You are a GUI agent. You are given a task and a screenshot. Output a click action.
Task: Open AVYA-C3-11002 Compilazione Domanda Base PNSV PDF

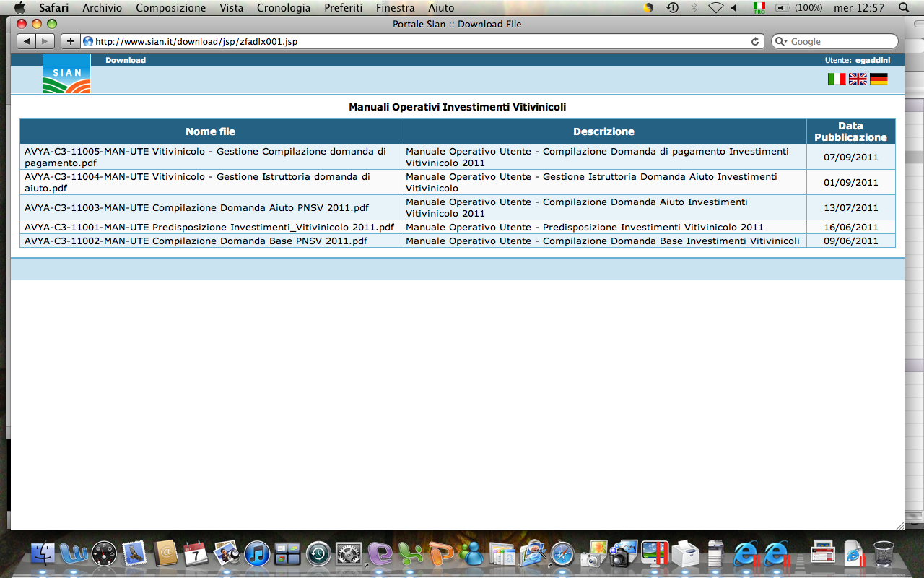[196, 241]
